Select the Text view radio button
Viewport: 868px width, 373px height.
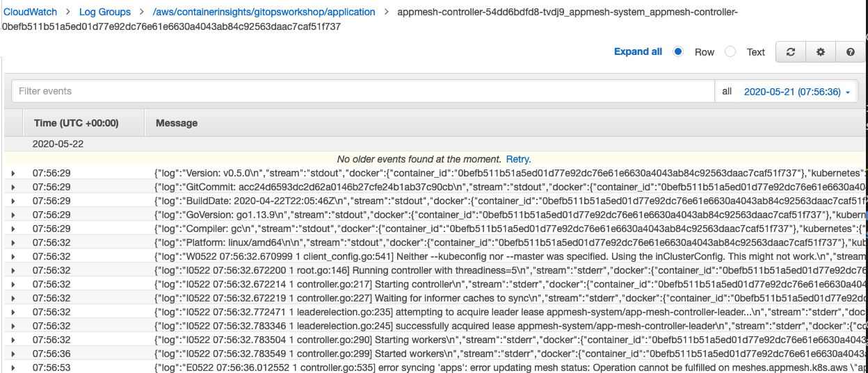(x=730, y=52)
